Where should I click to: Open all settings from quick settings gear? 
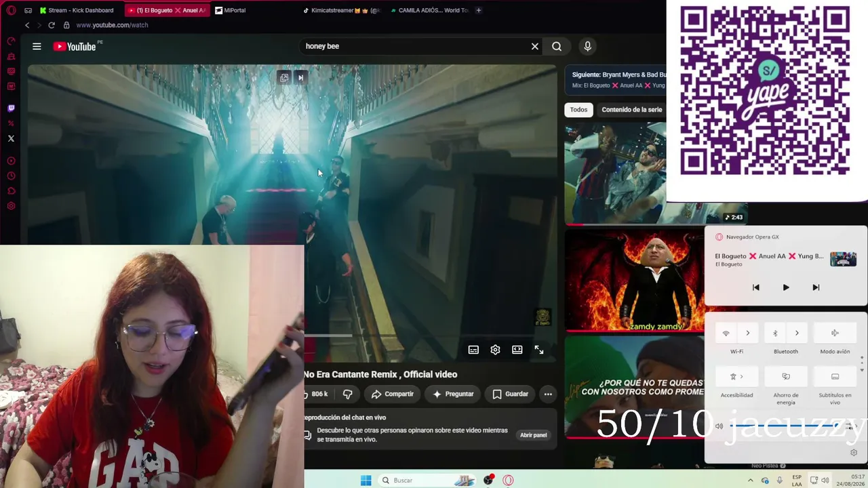click(x=854, y=453)
